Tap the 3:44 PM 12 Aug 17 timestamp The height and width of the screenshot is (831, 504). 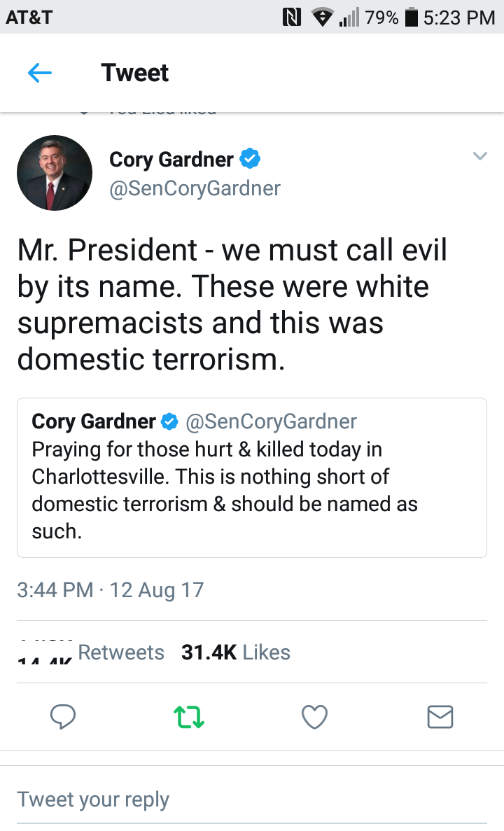110,589
